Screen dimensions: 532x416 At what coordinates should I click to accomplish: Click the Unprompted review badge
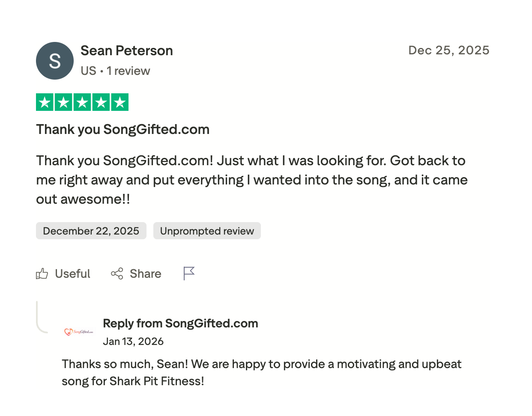click(207, 231)
